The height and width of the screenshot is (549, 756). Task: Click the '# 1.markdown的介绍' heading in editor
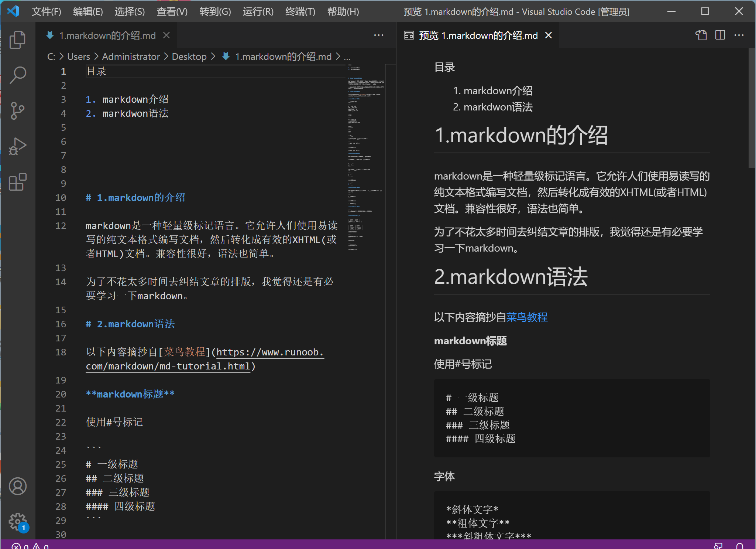pos(135,198)
